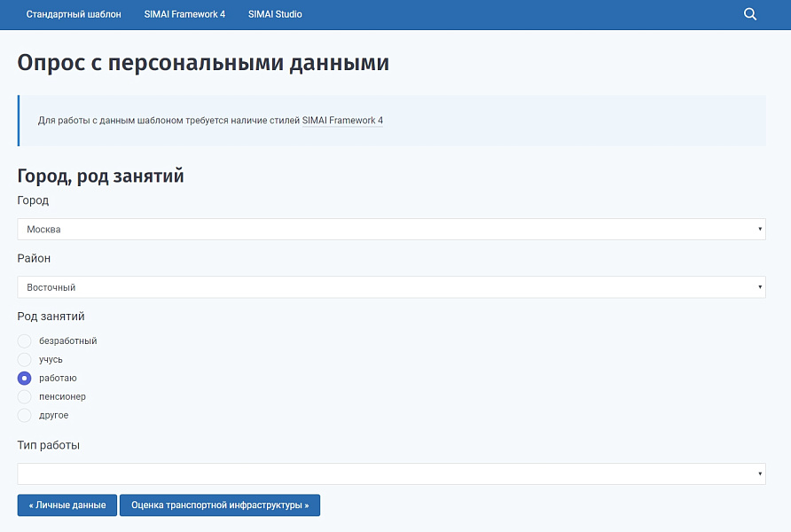
Task: Switch to the 'SIMAI Framework 4' tab
Action: 184,14
